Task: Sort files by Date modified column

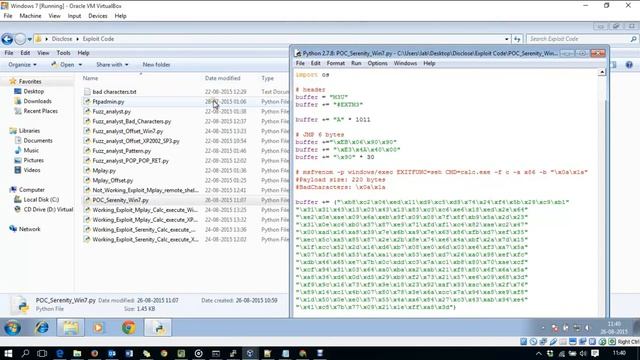Action: point(222,78)
